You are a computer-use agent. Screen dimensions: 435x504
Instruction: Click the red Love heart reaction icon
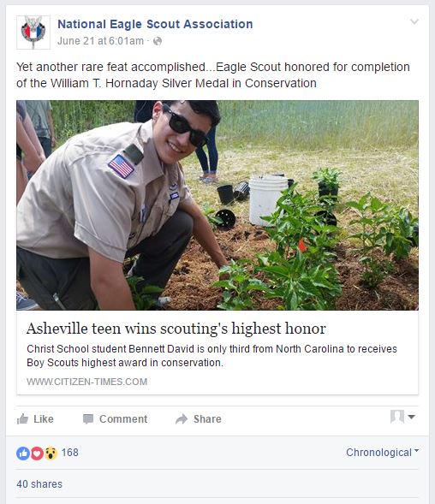pos(37,454)
